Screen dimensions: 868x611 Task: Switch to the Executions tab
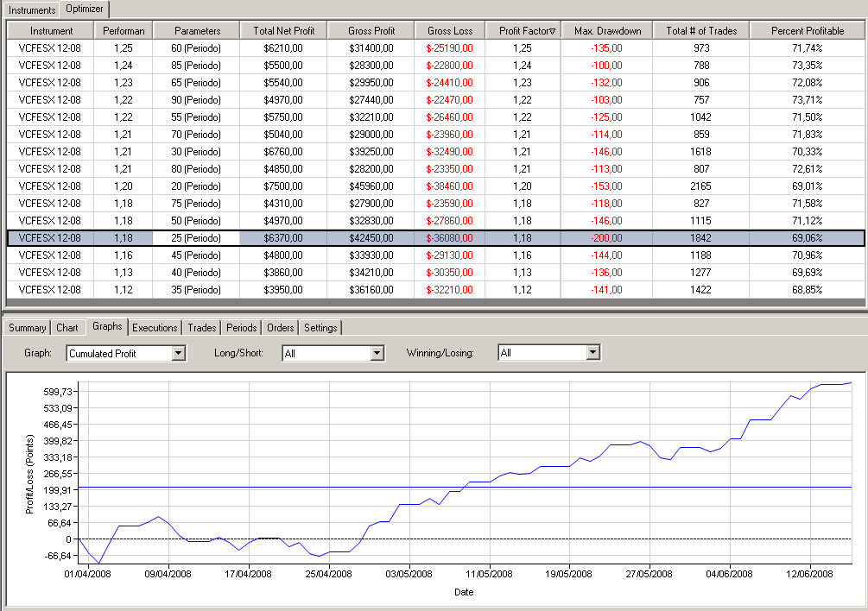point(155,328)
